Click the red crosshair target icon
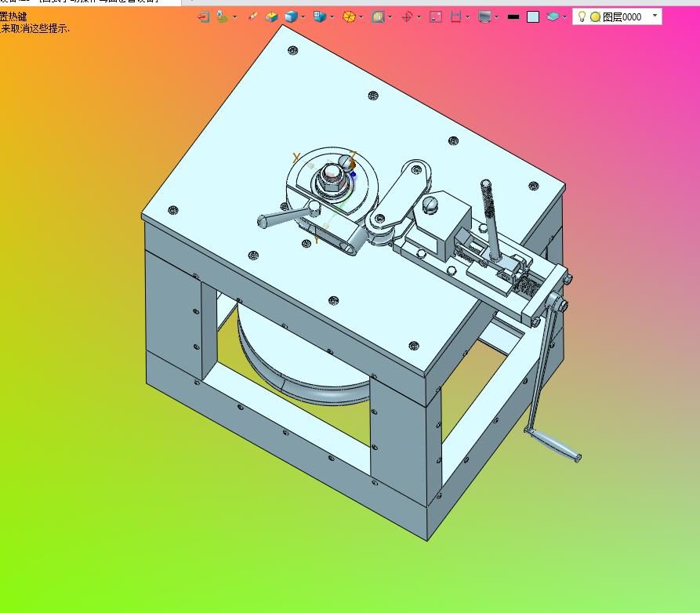Screen dimensions: 700x613 [x=407, y=17]
